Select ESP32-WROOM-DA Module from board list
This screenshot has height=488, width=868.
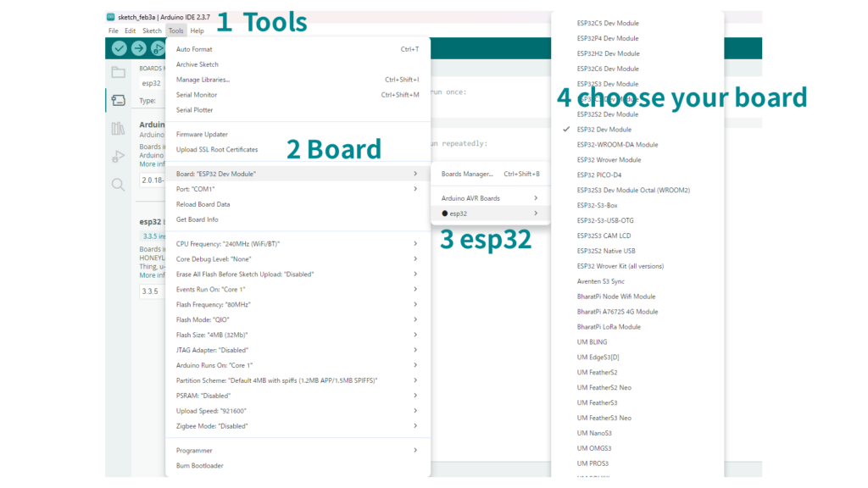coord(616,145)
